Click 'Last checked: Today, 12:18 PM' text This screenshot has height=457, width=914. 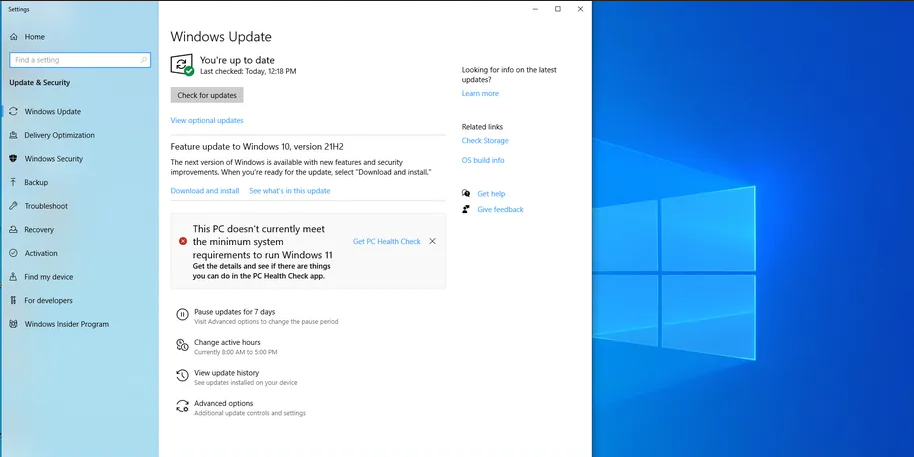click(x=248, y=71)
